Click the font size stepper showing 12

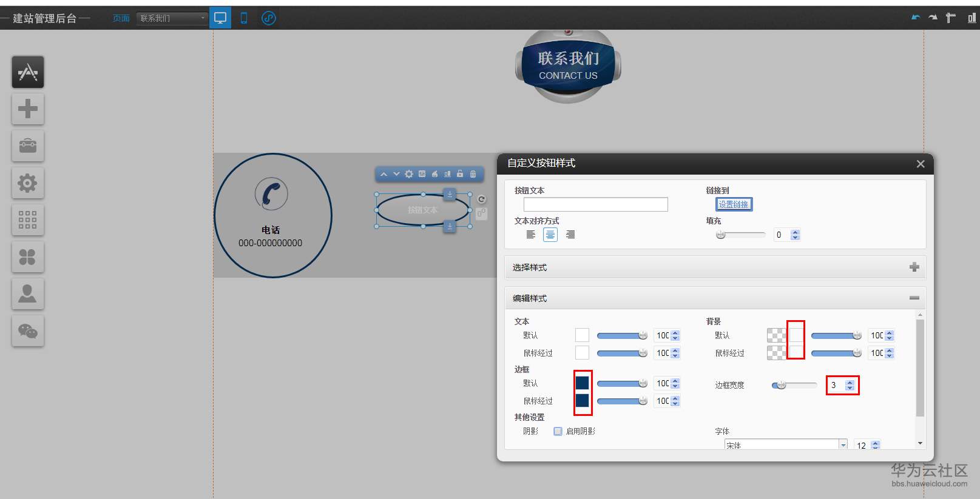tap(875, 445)
